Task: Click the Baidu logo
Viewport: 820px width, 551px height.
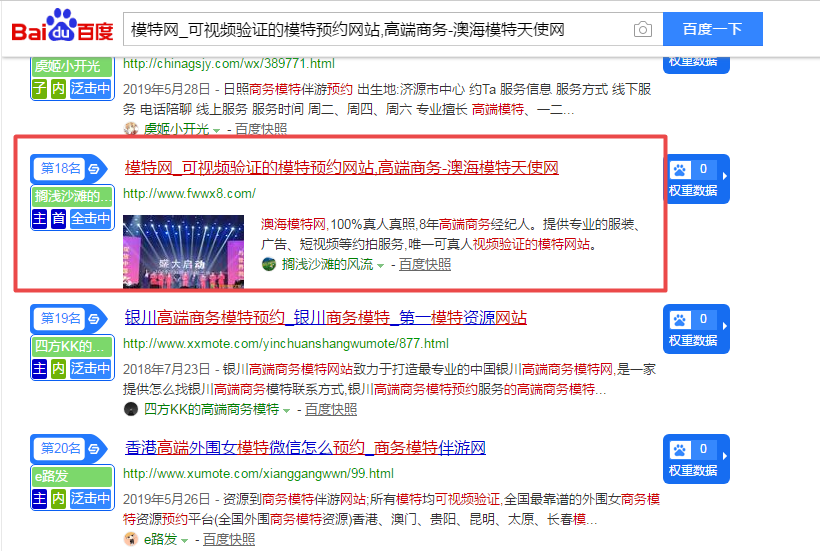Action: pos(62,26)
